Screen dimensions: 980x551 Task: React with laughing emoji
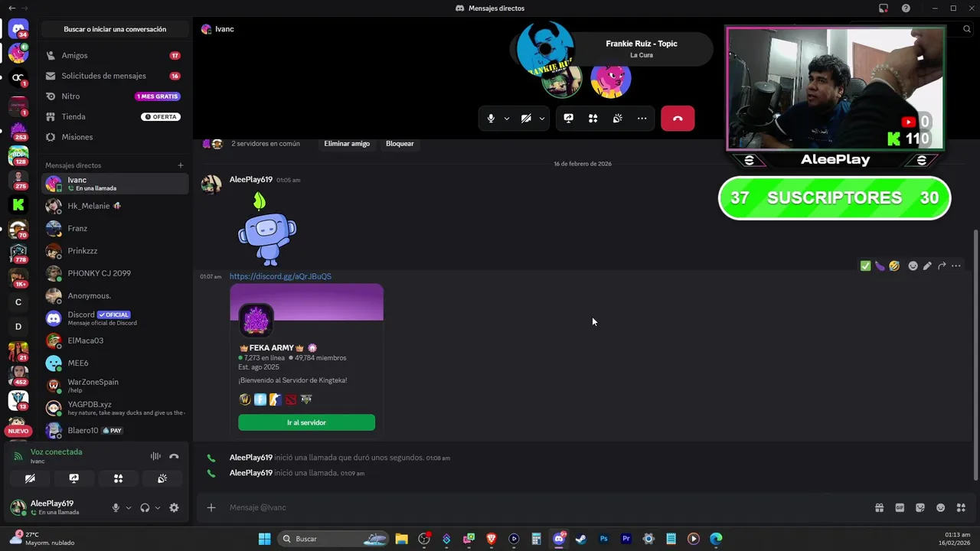pyautogui.click(x=894, y=266)
